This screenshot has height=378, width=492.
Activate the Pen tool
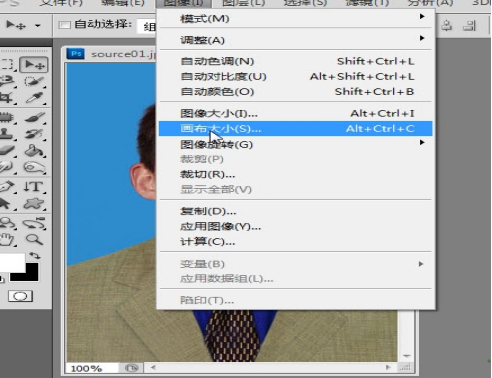tap(7, 187)
